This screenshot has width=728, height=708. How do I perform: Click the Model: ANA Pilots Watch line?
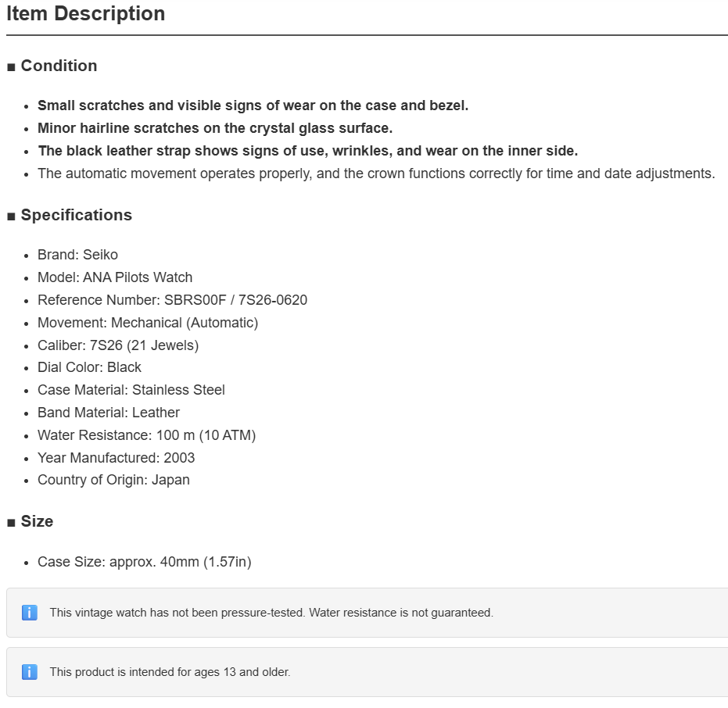click(115, 277)
